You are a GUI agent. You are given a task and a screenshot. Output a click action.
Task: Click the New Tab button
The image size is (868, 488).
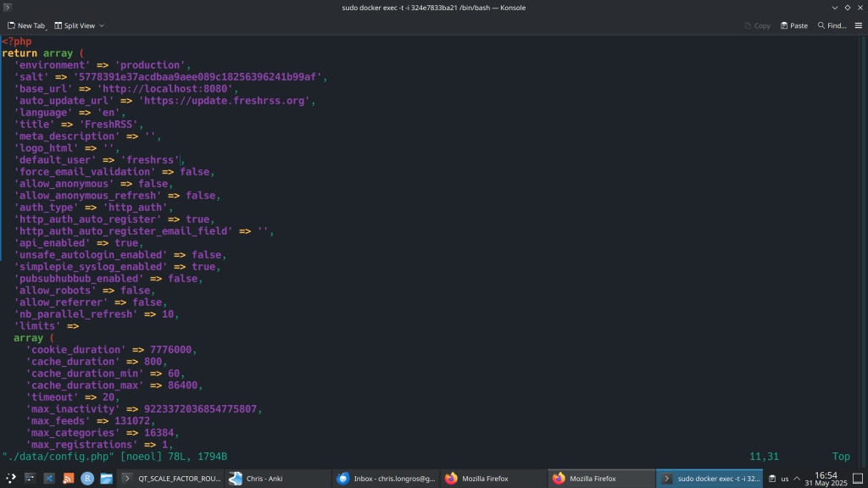click(26, 25)
